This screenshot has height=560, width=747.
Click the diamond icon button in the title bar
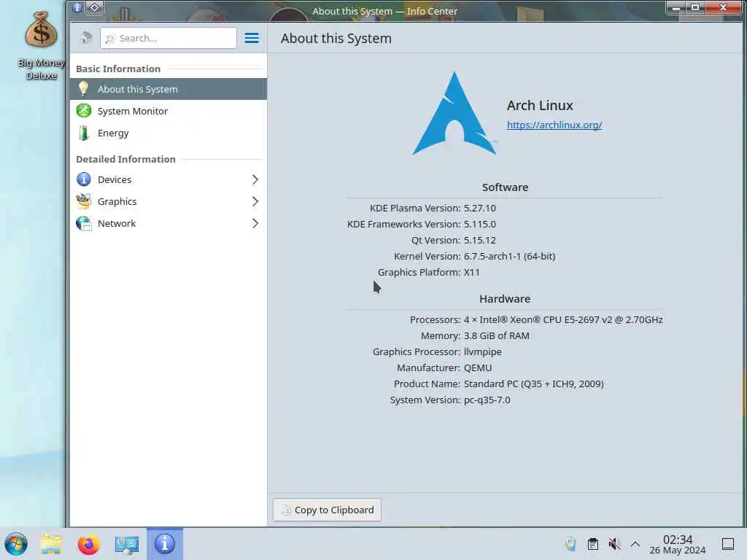point(94,7)
